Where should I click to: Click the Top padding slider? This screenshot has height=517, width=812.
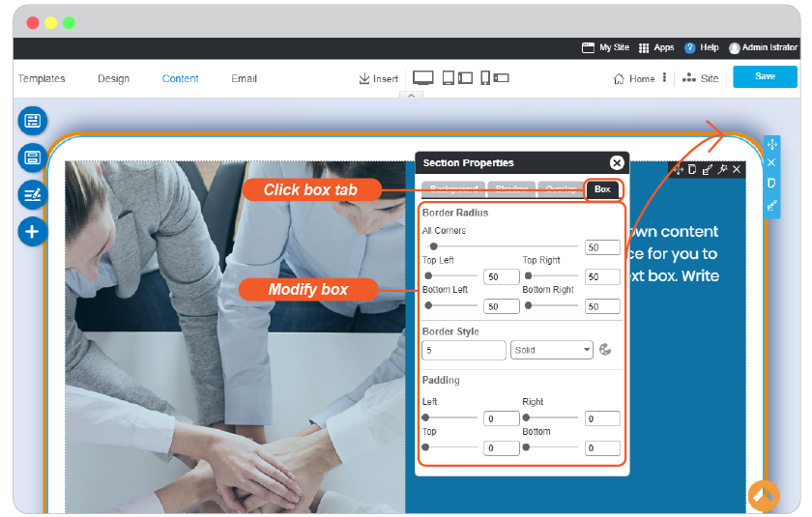(x=449, y=447)
